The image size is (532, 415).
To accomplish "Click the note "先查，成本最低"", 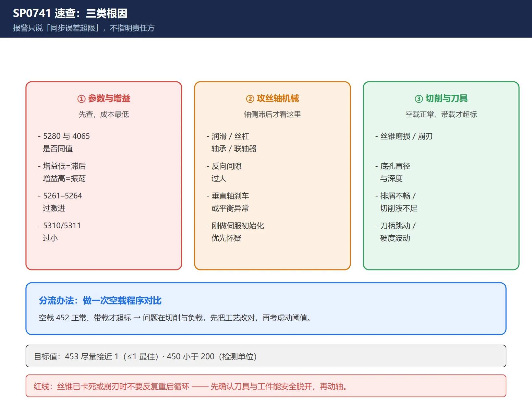I will [x=104, y=114].
